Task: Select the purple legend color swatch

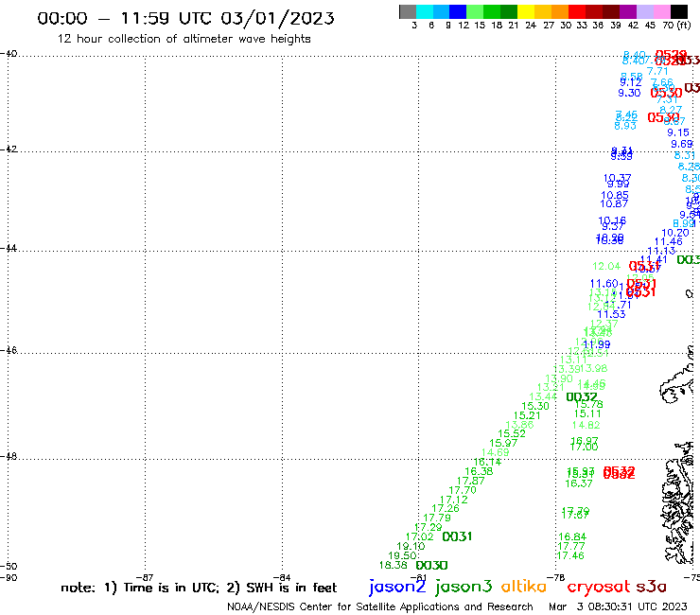Action: [x=628, y=11]
